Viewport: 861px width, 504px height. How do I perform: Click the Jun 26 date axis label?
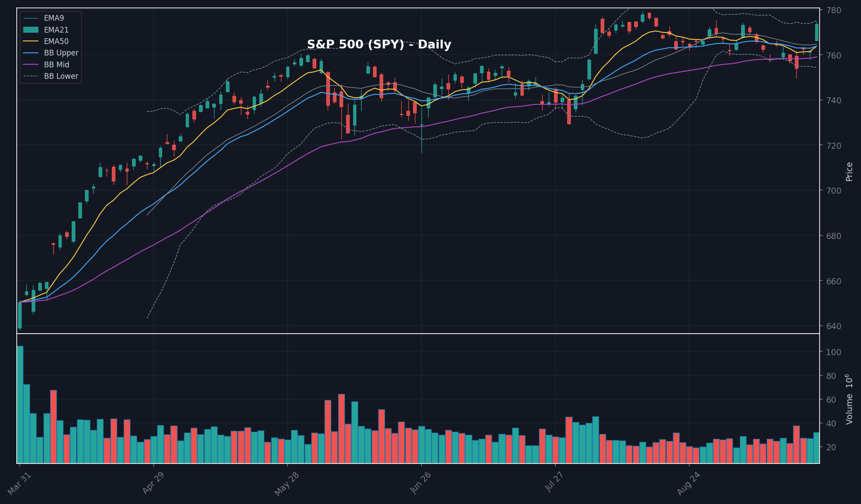pyautogui.click(x=421, y=483)
